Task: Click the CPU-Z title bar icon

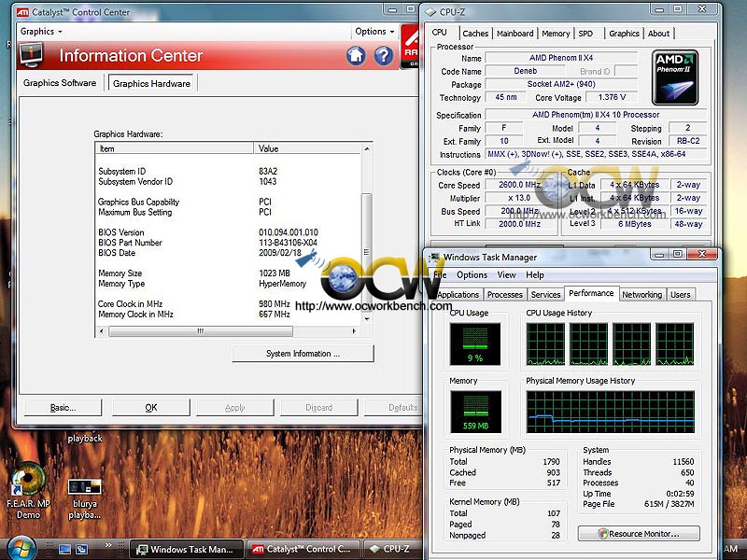Action: pos(430,12)
